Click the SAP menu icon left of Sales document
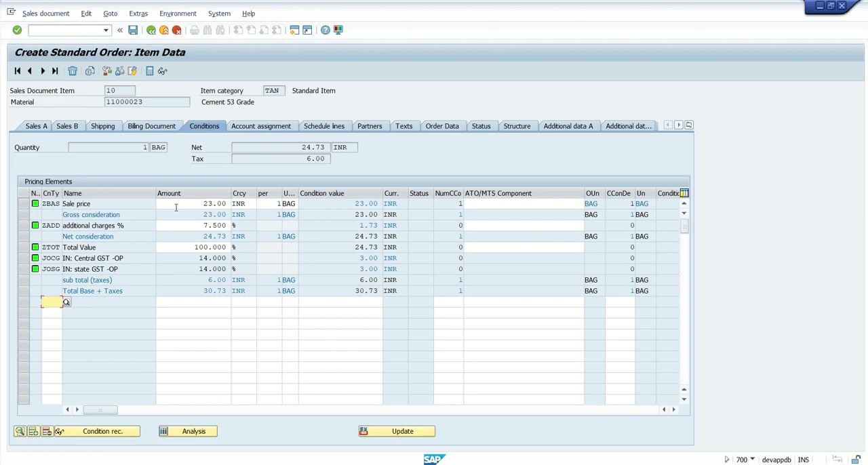The width and height of the screenshot is (868, 465). [x=11, y=13]
